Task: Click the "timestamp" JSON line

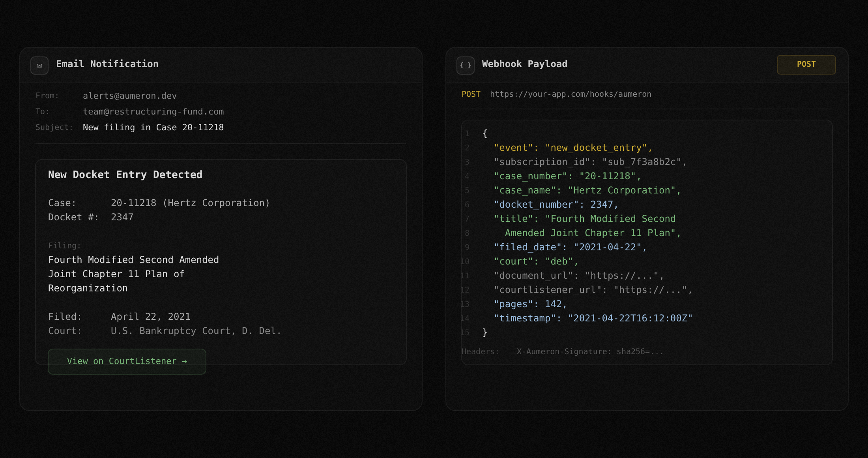Action: coord(593,318)
